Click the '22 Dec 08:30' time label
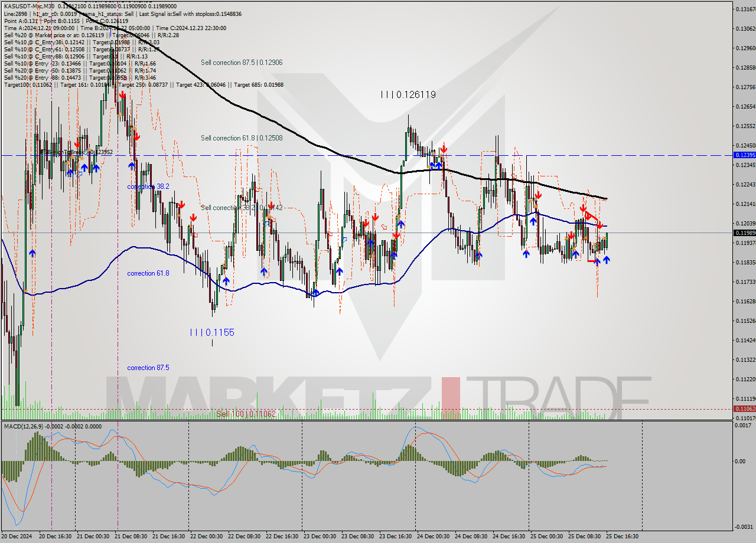This screenshot has width=756, height=543. click(x=245, y=537)
